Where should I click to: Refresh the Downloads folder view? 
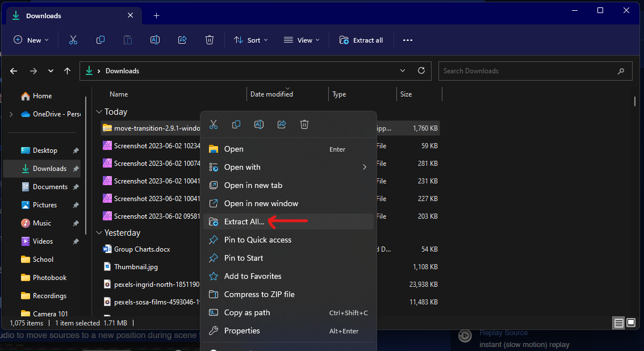pos(421,70)
